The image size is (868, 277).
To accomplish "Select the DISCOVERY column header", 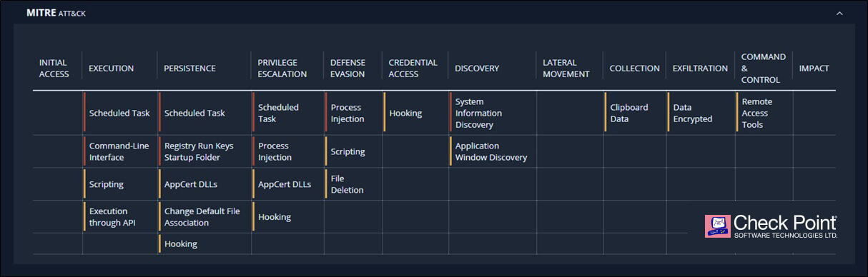I will pos(477,69).
